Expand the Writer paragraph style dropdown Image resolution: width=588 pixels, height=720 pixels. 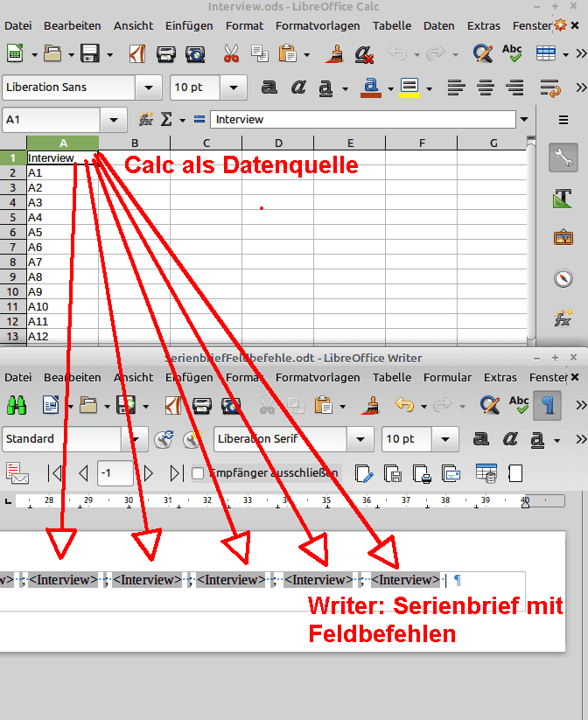(135, 439)
